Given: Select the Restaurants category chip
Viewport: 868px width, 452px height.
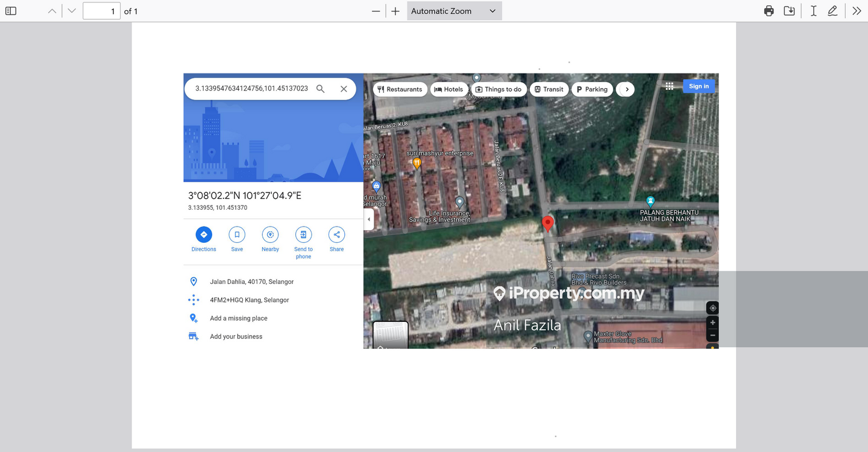Looking at the screenshot, I should point(400,89).
